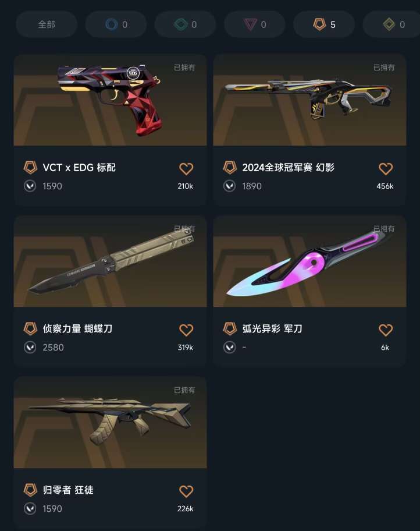
Task: Tap heart icon for 弧光异彩 军刀
Action: [x=386, y=330]
